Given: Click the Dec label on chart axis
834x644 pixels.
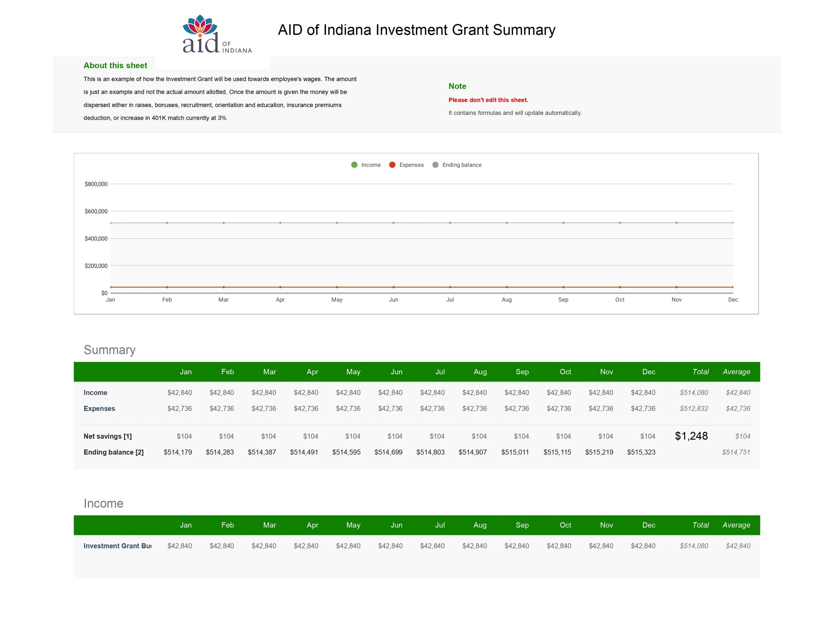Looking at the screenshot, I should click(x=733, y=300).
